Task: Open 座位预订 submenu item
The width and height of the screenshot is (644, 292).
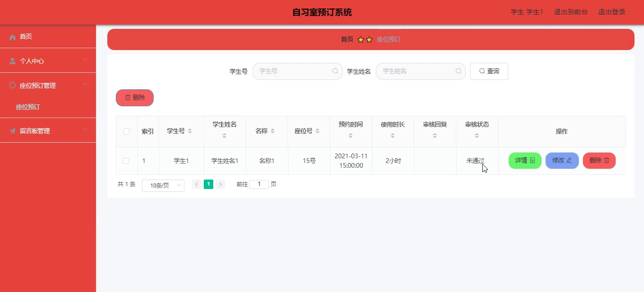Action: [48, 107]
